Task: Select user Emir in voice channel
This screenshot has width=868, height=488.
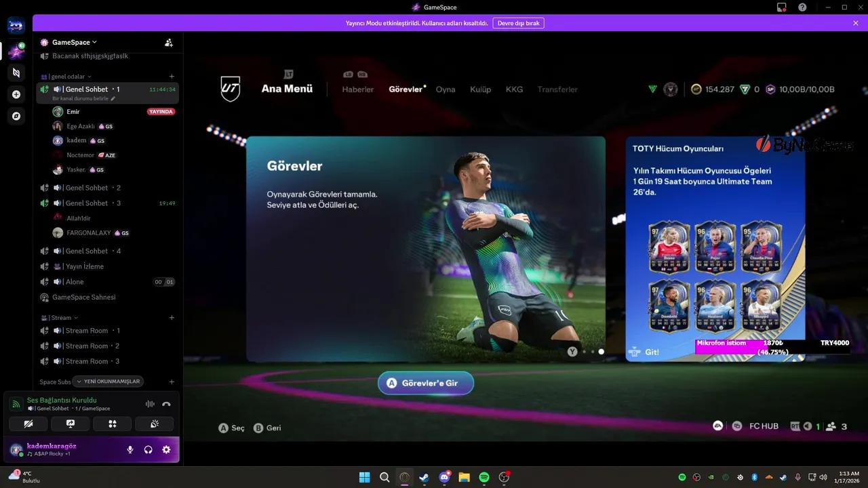Action: 114,111
